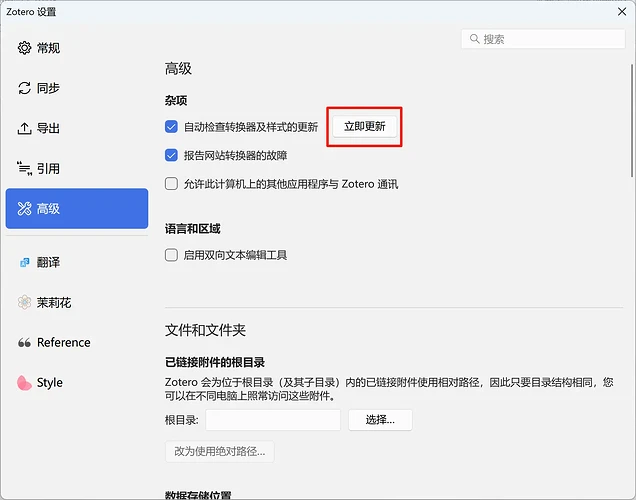Open the Reference plugin settings
The height and width of the screenshot is (500, 636).
(x=77, y=343)
